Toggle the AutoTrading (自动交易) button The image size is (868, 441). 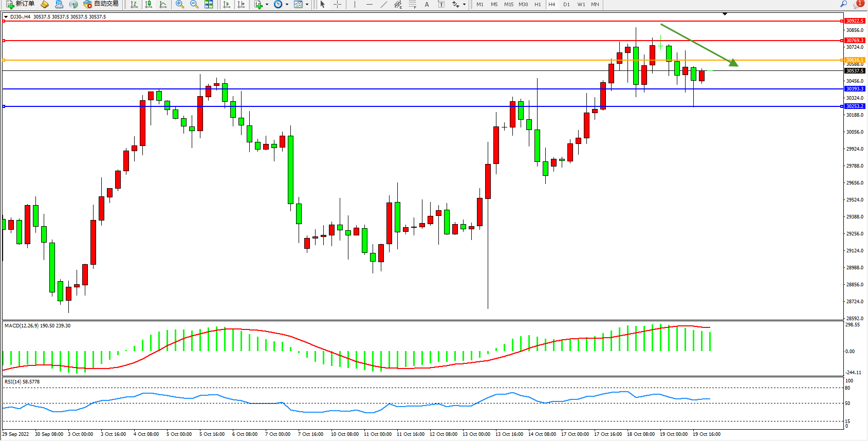(x=101, y=4)
